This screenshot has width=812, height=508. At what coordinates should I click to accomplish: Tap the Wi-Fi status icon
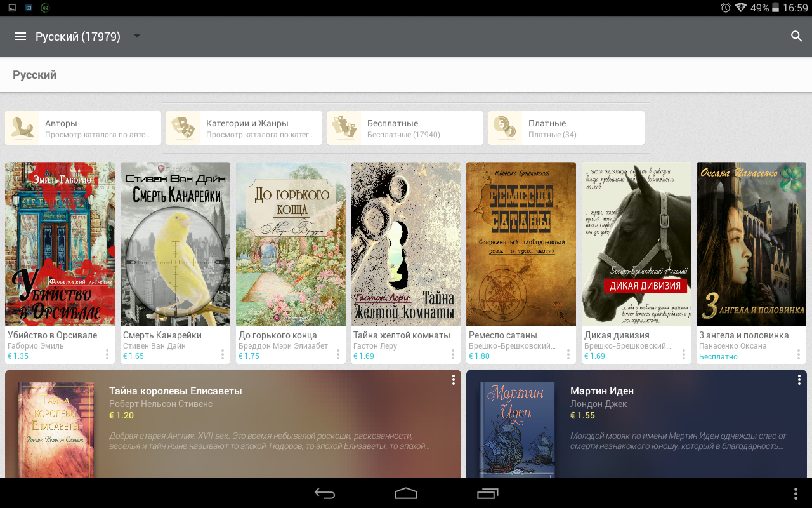pos(741,8)
